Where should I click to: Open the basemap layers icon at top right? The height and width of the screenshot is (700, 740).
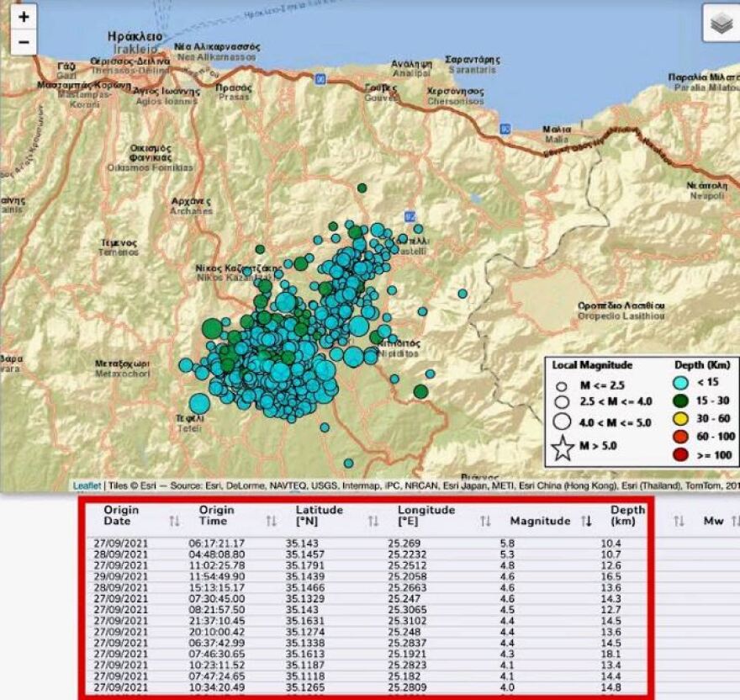click(721, 22)
